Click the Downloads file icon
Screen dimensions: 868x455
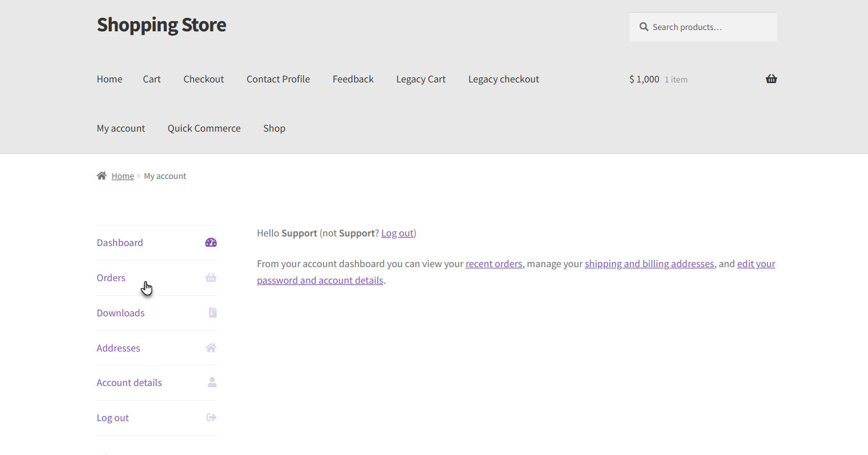click(x=212, y=312)
